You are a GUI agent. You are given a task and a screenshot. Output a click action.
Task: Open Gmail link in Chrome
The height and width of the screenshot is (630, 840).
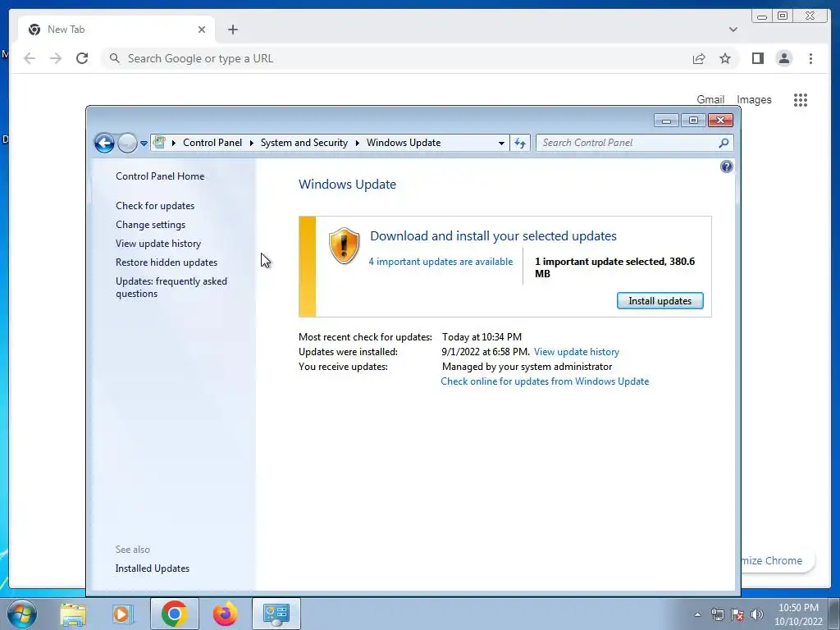[x=710, y=99]
